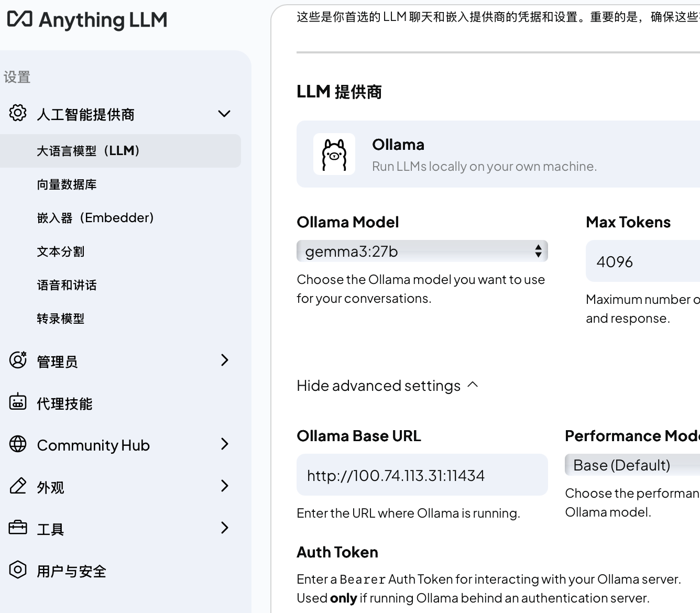Click the Anything LLM logo
Image resolution: width=700 pixels, height=613 pixels.
click(87, 20)
